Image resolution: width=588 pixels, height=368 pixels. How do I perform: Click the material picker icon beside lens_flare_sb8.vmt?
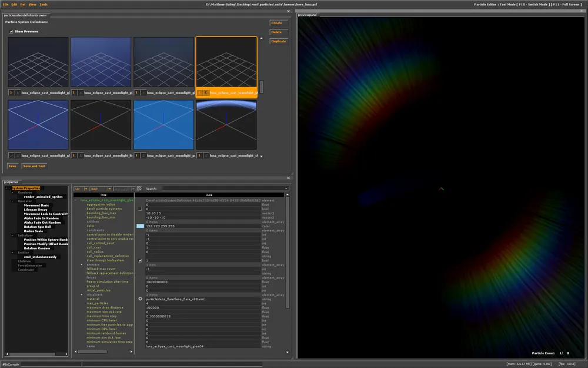point(140,299)
